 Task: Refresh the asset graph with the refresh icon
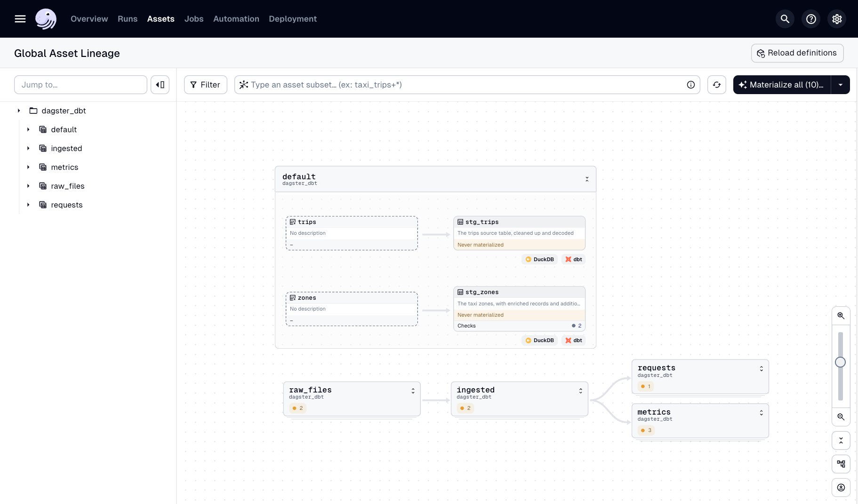717,85
